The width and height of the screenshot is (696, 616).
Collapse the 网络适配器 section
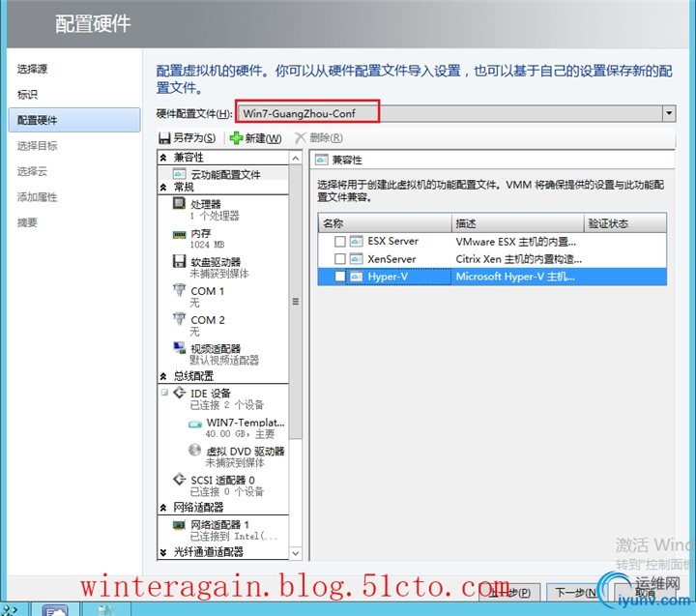pos(163,507)
